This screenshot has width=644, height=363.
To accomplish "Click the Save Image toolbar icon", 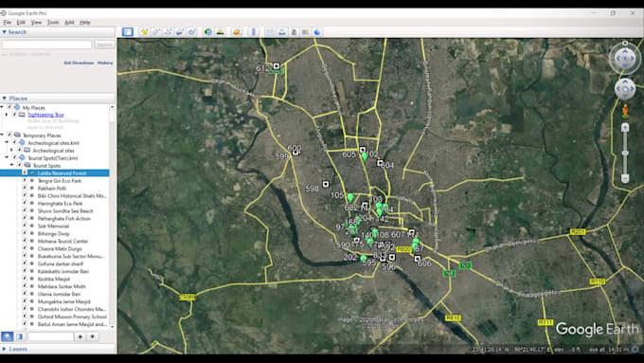I will point(295,31).
